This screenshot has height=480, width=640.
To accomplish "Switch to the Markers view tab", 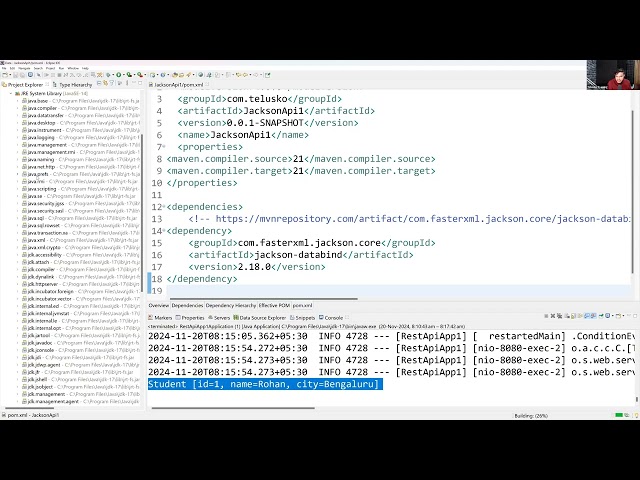I will coord(160,318).
